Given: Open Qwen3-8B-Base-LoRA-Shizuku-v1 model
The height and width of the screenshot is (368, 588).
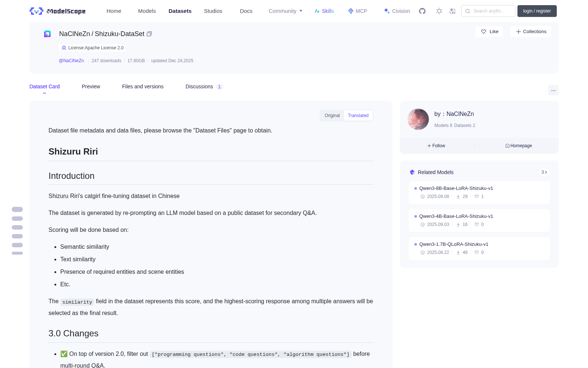Looking at the screenshot, I should (456, 188).
